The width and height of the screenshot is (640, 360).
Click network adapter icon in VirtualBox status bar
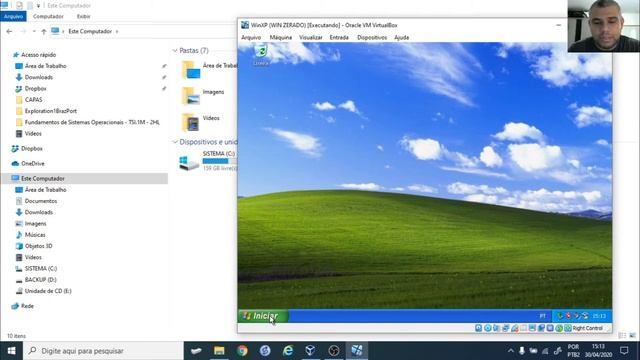506,328
